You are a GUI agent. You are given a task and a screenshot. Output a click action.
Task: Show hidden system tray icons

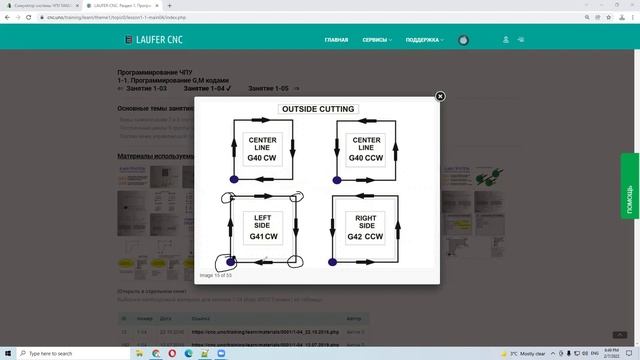tap(553, 353)
